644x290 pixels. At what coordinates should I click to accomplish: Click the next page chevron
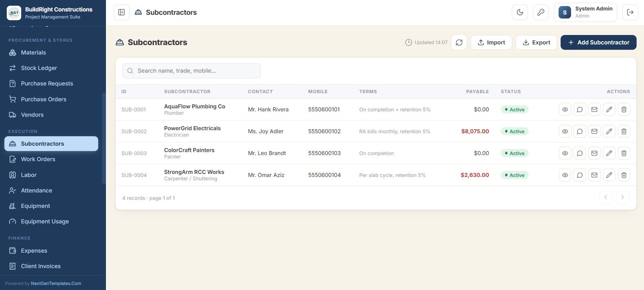click(623, 197)
